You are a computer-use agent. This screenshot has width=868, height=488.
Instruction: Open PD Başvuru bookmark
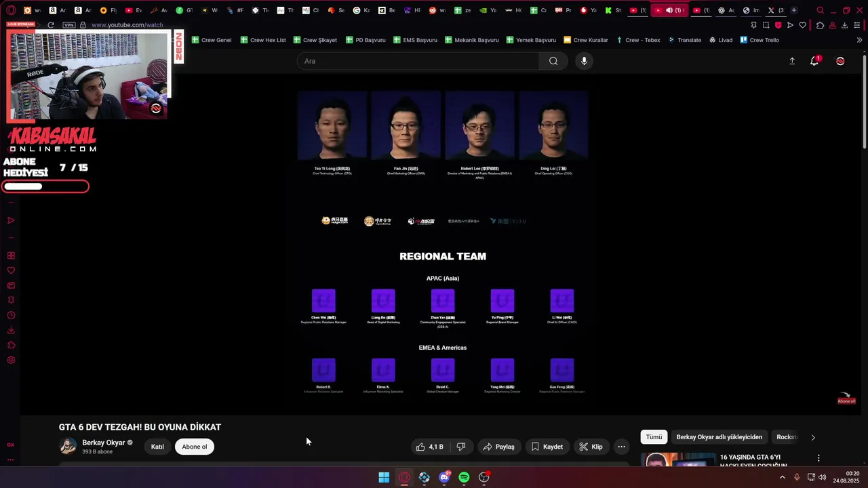(x=365, y=40)
